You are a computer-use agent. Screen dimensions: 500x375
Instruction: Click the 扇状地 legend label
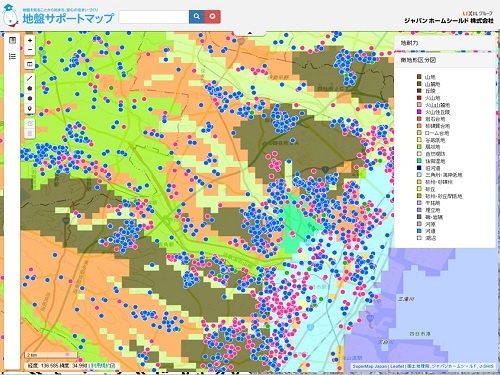[x=433, y=147]
